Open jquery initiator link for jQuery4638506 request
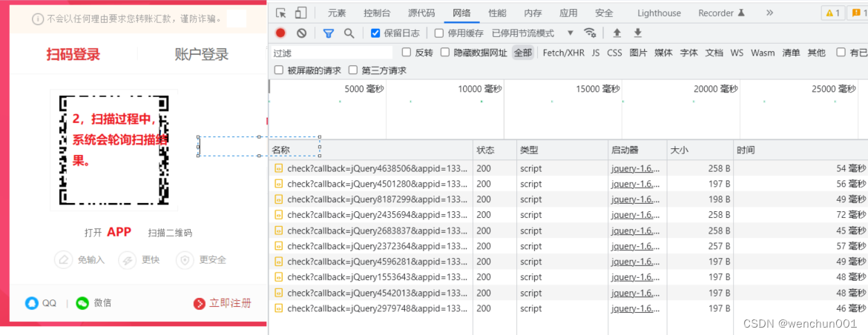 click(x=636, y=168)
